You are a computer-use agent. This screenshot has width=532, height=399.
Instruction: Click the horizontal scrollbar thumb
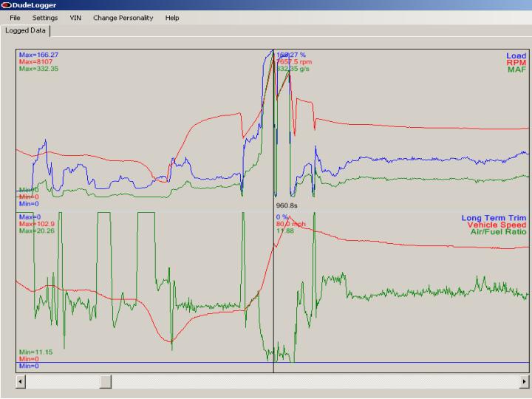point(106,382)
